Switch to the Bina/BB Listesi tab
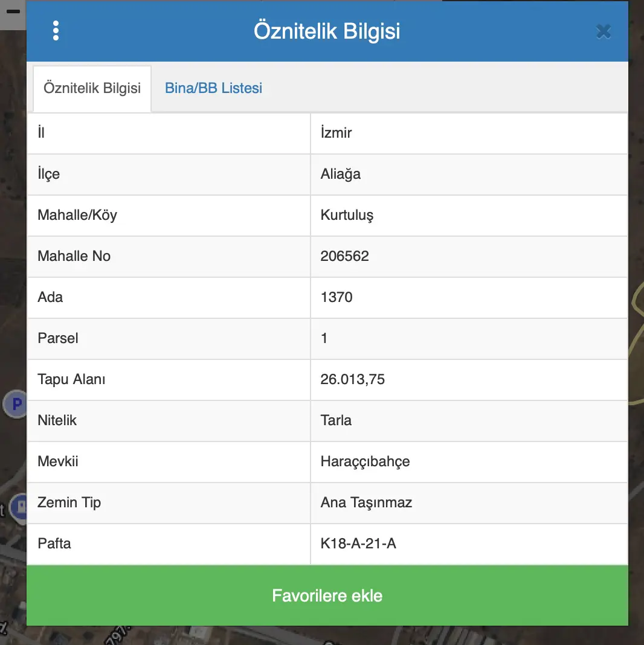This screenshot has width=644, height=645. (213, 88)
